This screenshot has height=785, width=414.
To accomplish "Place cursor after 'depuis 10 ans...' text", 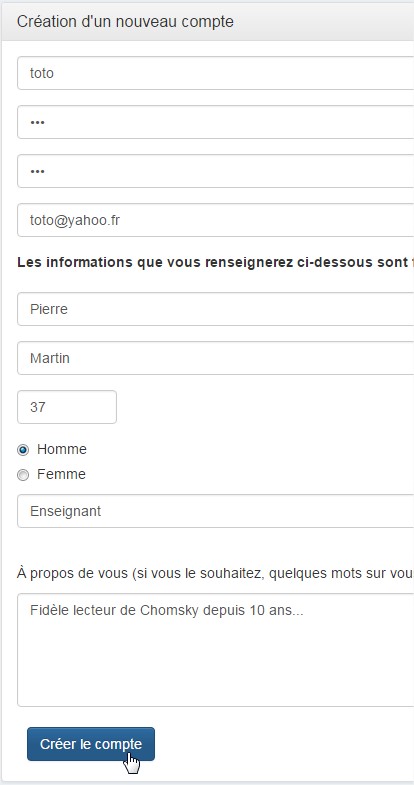I will click(304, 611).
